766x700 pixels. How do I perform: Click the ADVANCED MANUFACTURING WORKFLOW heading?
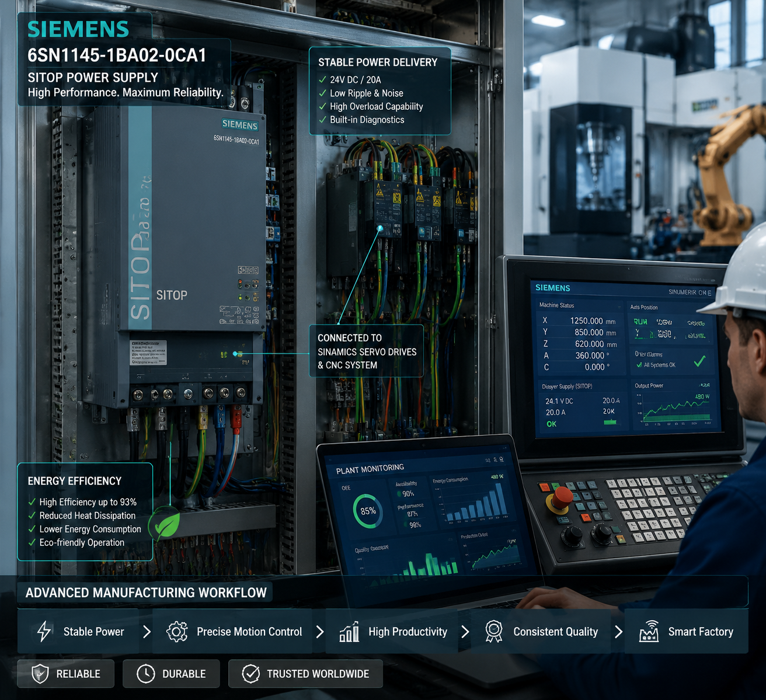(146, 593)
